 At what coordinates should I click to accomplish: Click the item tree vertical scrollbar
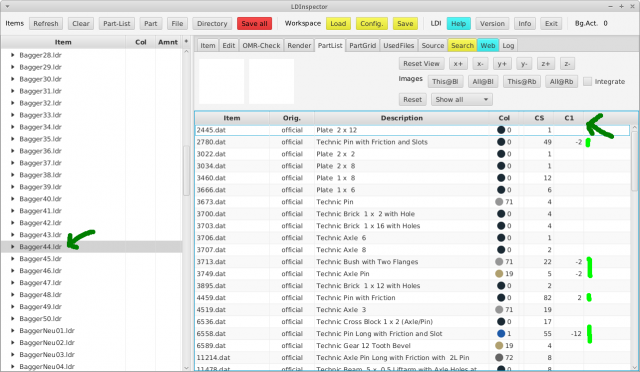[187, 171]
